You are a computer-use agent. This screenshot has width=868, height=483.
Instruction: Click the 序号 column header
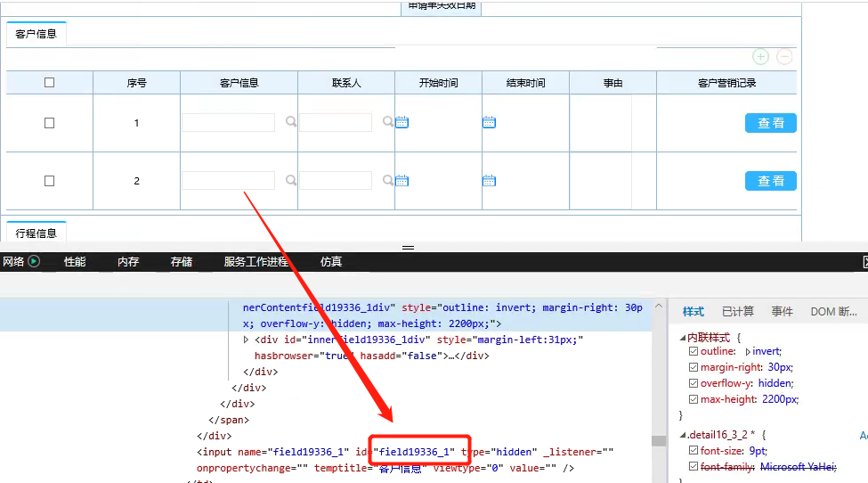click(137, 83)
